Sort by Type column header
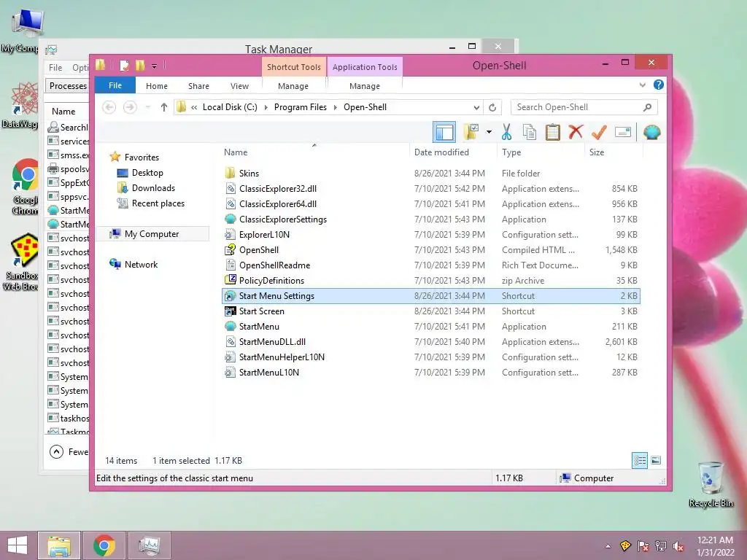Screen dimensions: 747x560 point(541,152)
